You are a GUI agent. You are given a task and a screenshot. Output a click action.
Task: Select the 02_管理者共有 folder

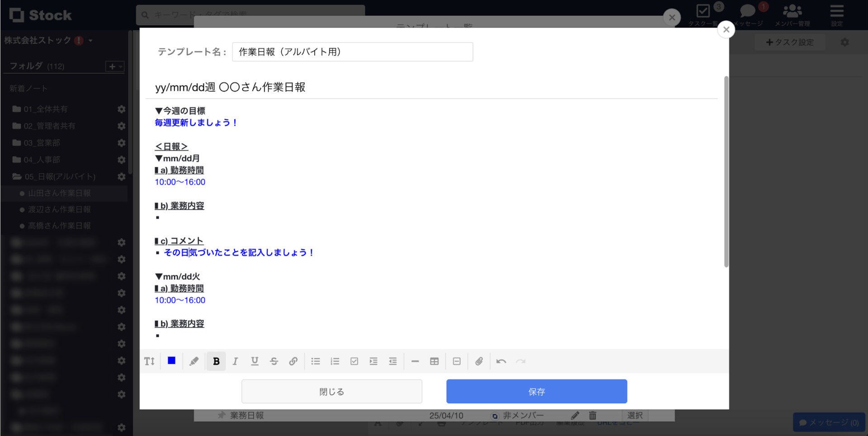[x=49, y=126]
